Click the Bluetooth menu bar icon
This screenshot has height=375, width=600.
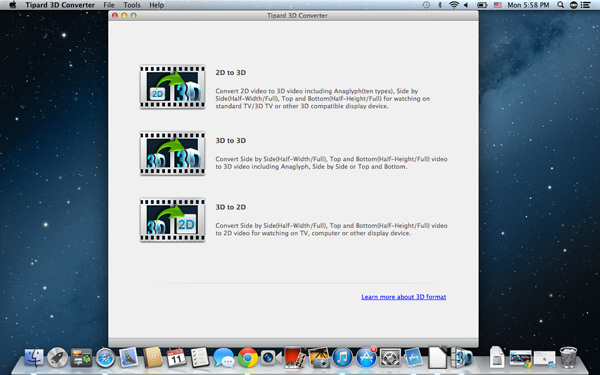click(440, 5)
